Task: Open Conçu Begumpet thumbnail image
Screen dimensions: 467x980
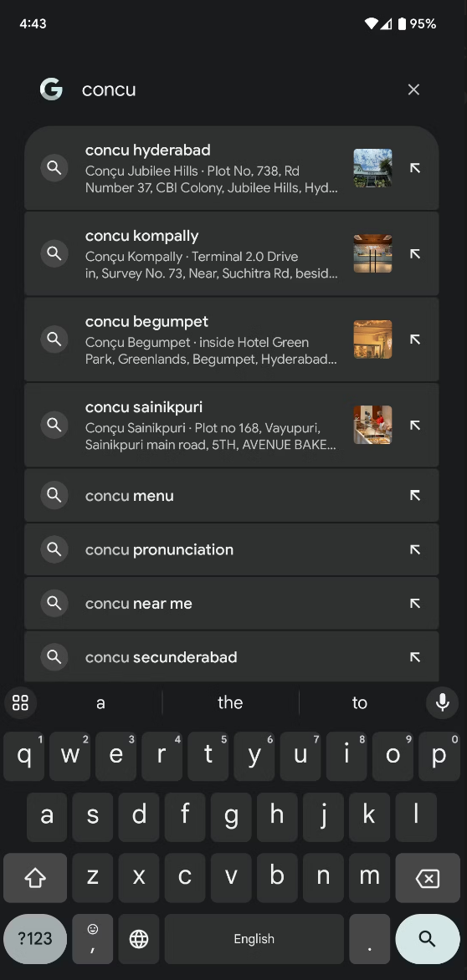Action: [x=372, y=339]
